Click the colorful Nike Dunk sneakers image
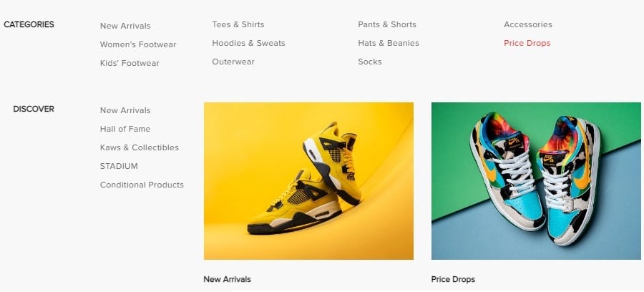The height and width of the screenshot is (292, 644). tap(536, 180)
